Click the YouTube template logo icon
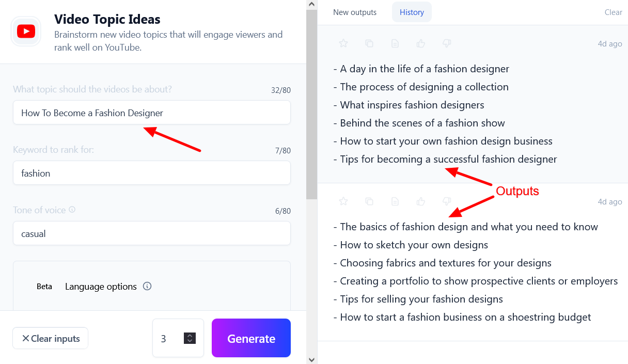 tap(26, 32)
